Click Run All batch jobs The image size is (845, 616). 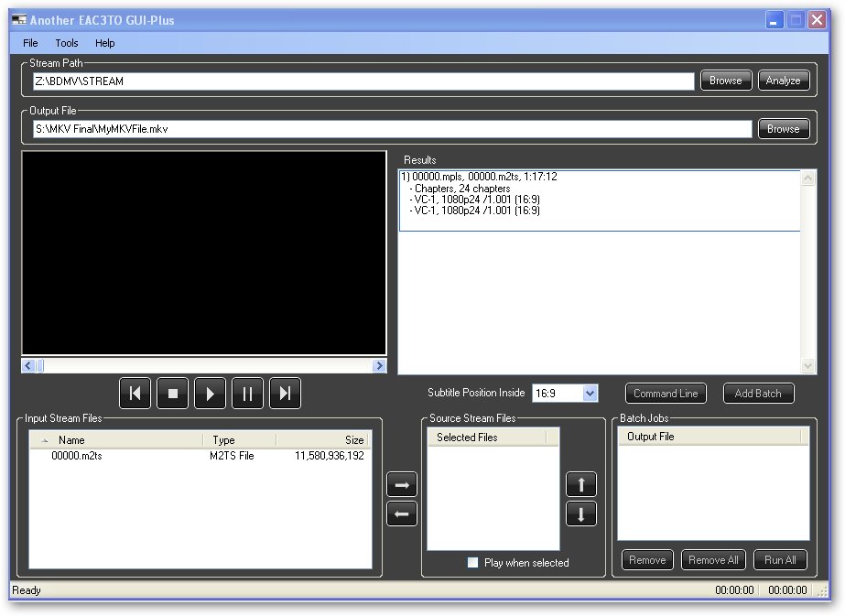(780, 560)
